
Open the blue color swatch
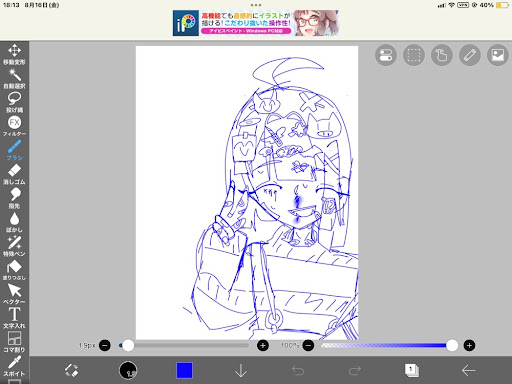click(184, 370)
